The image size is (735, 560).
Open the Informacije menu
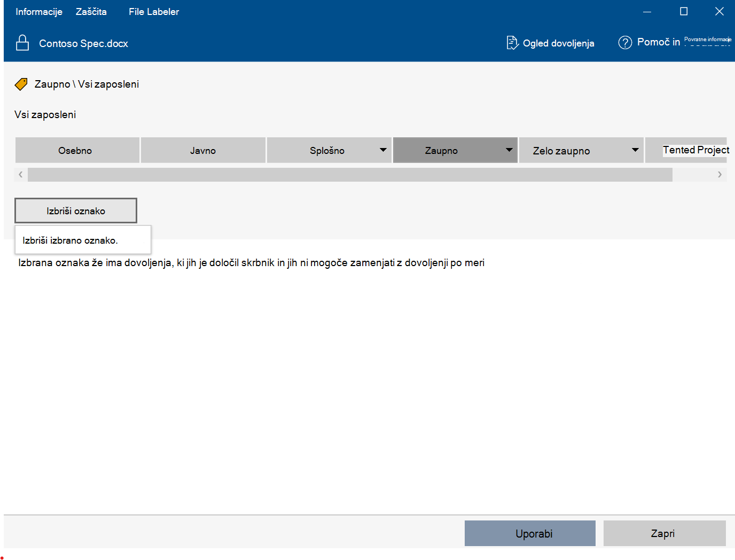click(39, 12)
